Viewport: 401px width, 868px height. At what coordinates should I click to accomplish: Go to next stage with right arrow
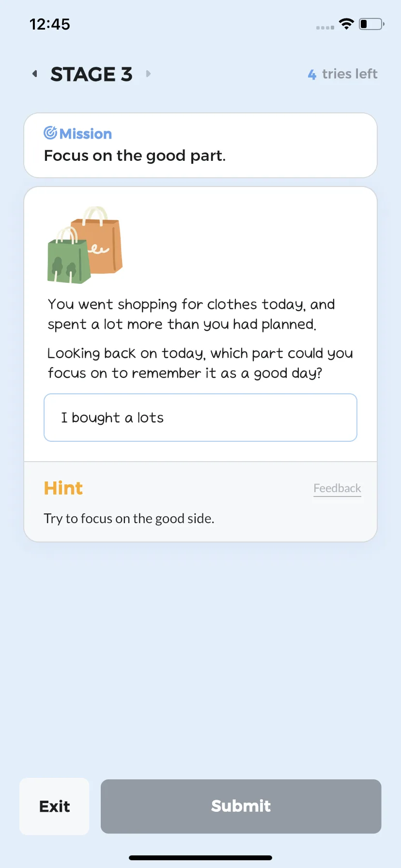coord(148,74)
